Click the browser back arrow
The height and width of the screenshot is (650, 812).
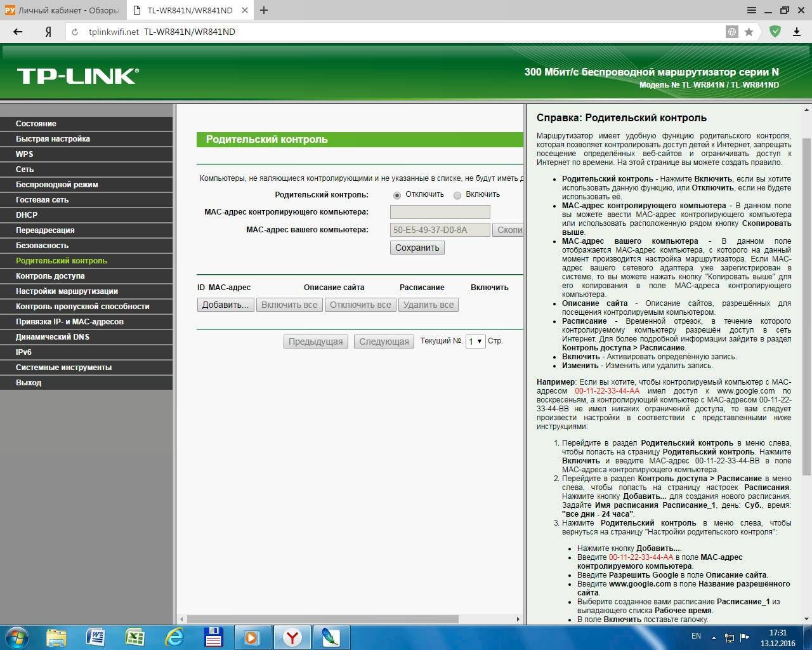tap(18, 32)
